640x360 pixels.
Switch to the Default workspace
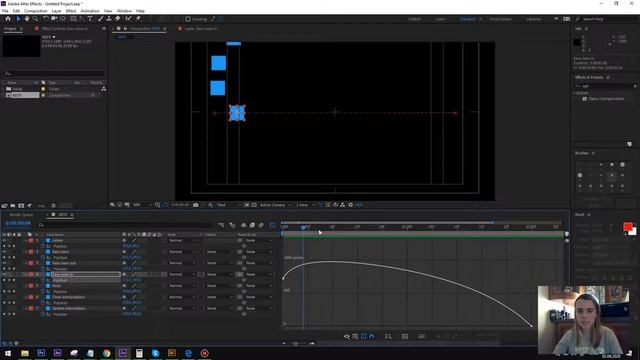[414, 19]
